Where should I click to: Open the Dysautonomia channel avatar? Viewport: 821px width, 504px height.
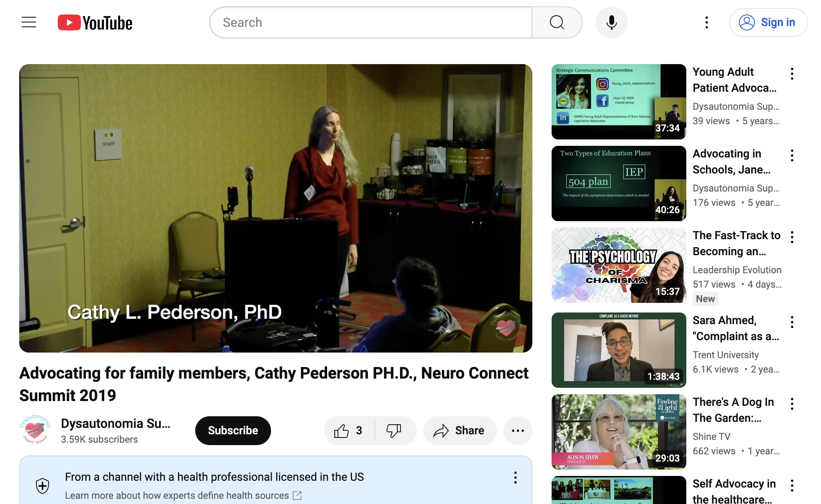point(35,429)
